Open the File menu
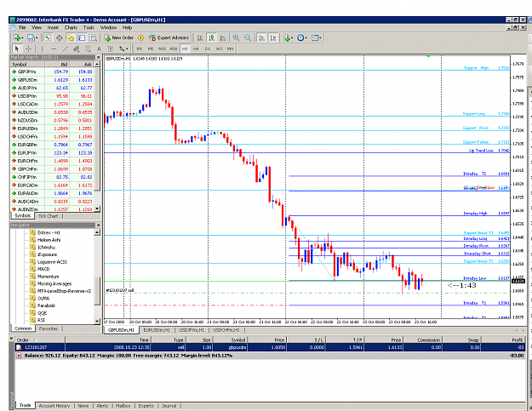The height and width of the screenshot is (411, 532). pyautogui.click(x=22, y=27)
